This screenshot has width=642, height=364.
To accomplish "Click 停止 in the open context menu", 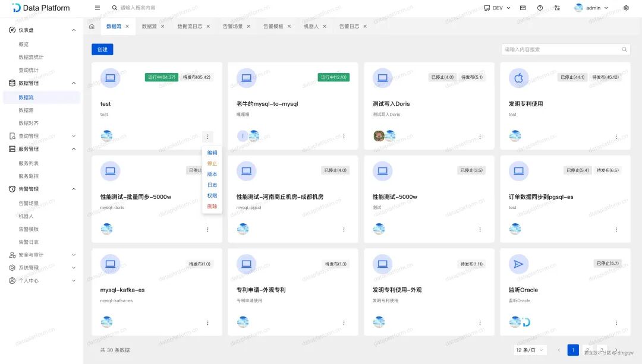I will click(212, 163).
